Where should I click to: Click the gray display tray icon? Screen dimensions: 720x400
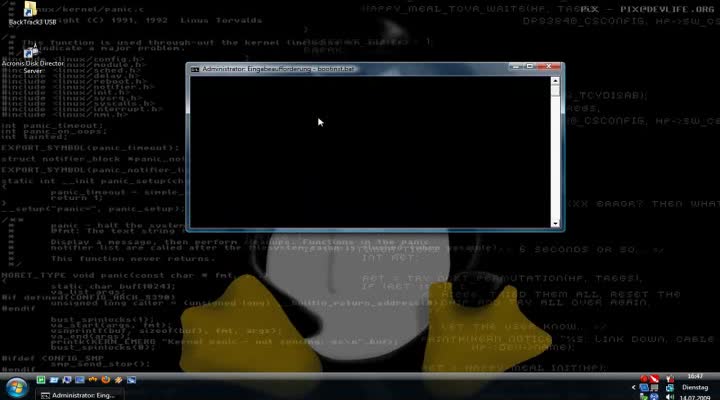654,388
